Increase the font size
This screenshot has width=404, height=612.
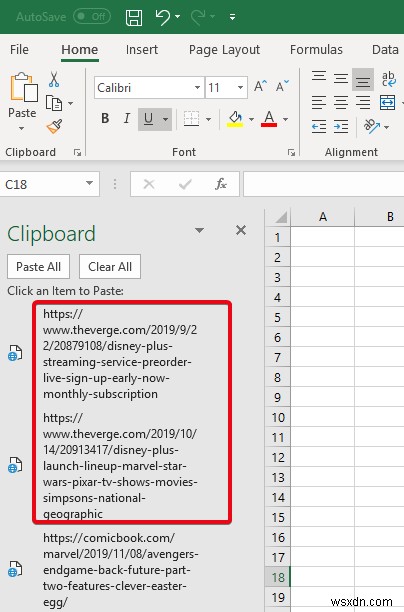(260, 86)
